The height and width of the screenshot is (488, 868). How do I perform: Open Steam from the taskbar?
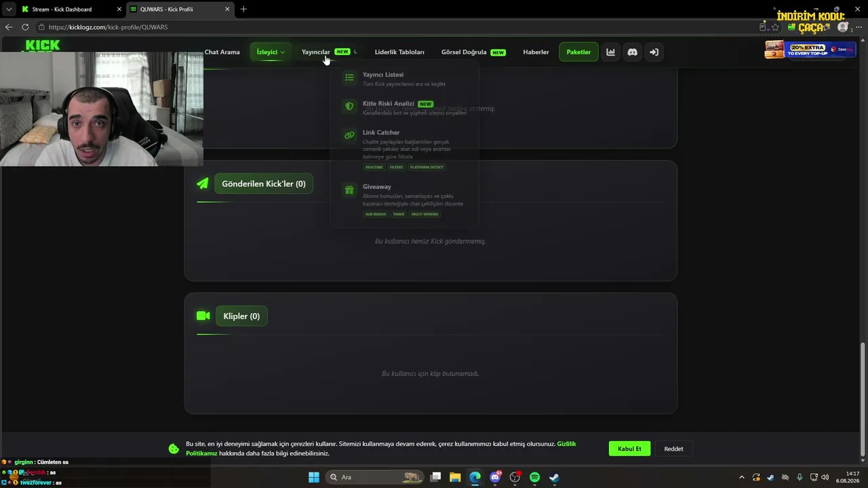554,477
